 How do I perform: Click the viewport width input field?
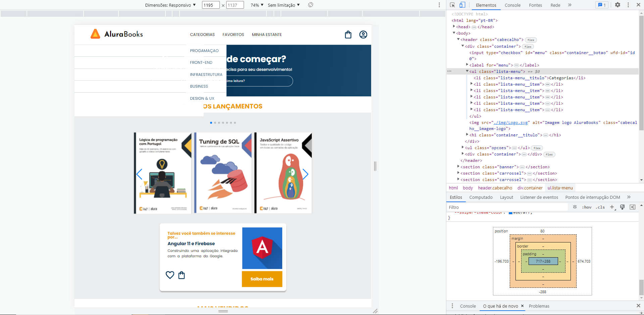pyautogui.click(x=211, y=5)
